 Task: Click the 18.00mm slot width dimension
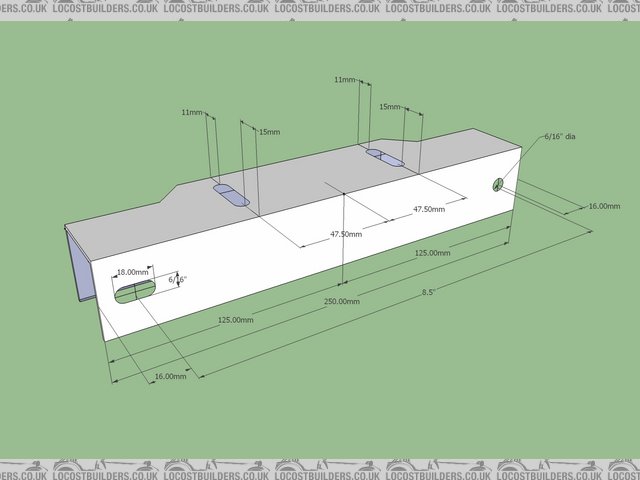[x=132, y=272]
